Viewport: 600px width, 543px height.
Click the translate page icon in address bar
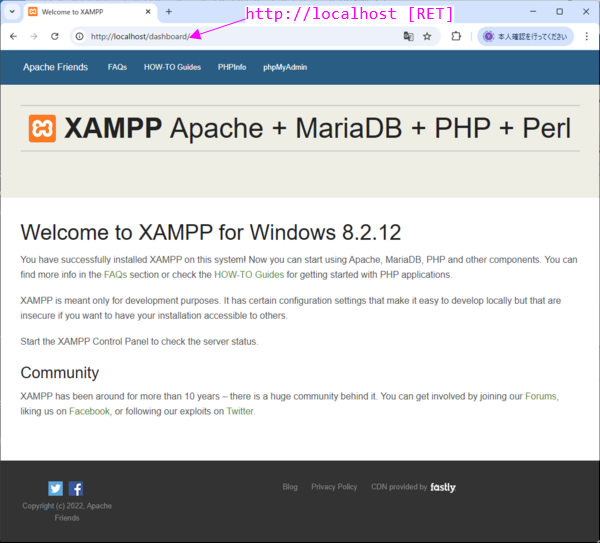pos(408,36)
